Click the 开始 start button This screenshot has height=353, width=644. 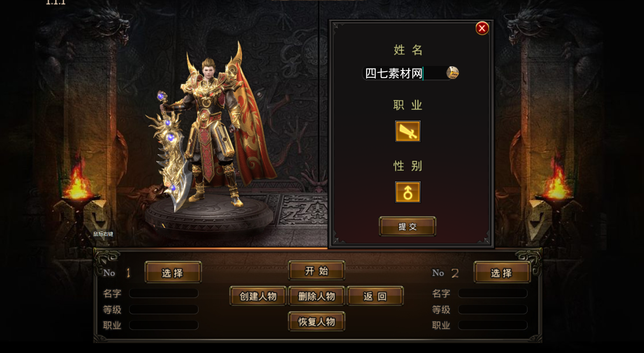coord(316,271)
